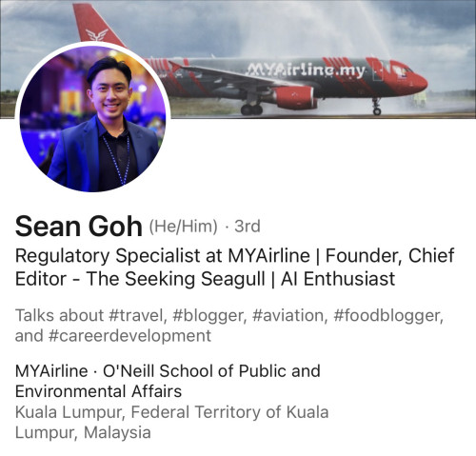Select The Seeking Seagull in the headline

point(175,279)
